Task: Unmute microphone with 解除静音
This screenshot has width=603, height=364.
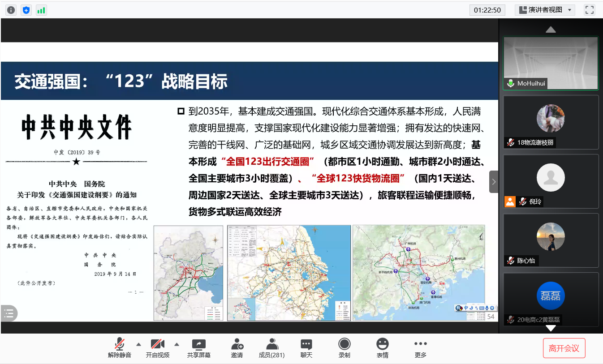Action: 120,348
